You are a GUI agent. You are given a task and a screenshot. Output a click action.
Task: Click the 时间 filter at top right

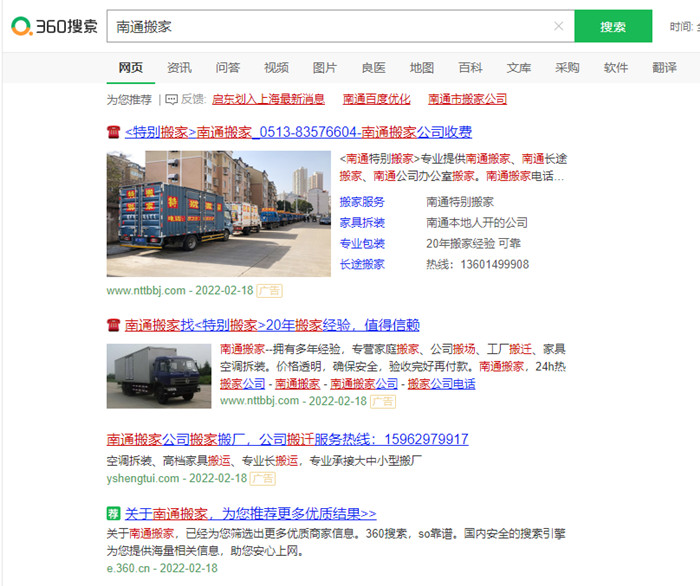click(684, 27)
